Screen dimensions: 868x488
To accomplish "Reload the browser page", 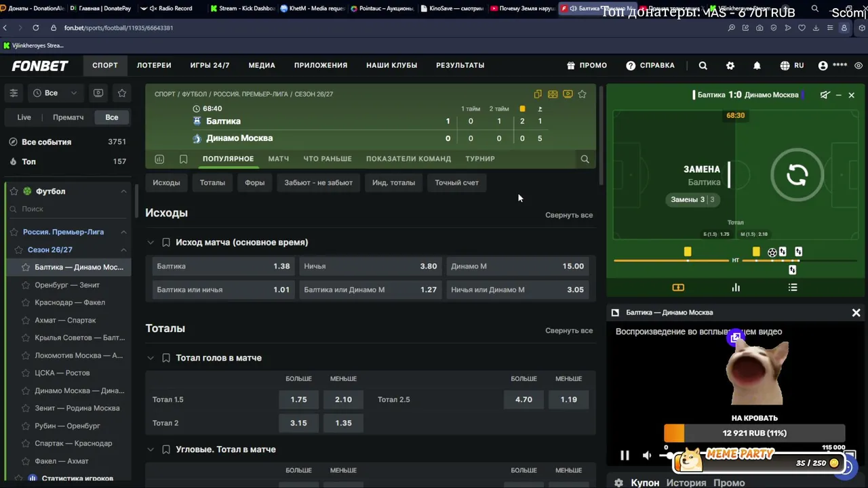I will tap(35, 28).
